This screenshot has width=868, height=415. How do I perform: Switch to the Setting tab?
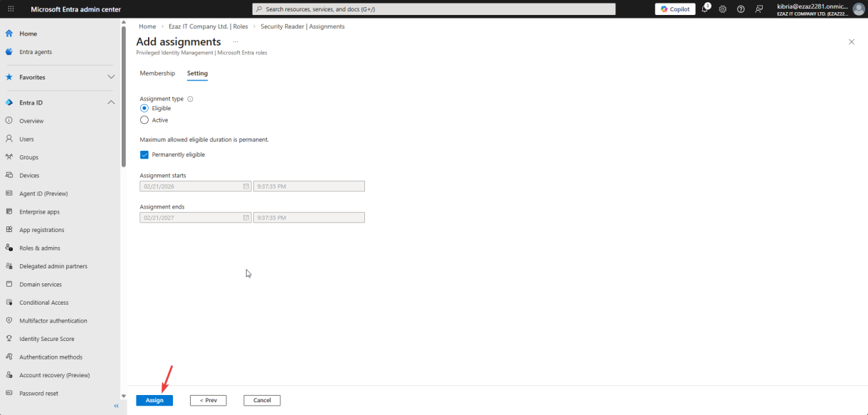tap(197, 73)
